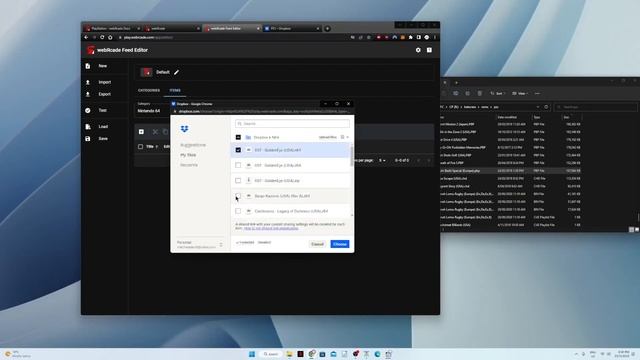
Task: Open the shared link expiration help link
Action: pyautogui.click(x=271, y=228)
